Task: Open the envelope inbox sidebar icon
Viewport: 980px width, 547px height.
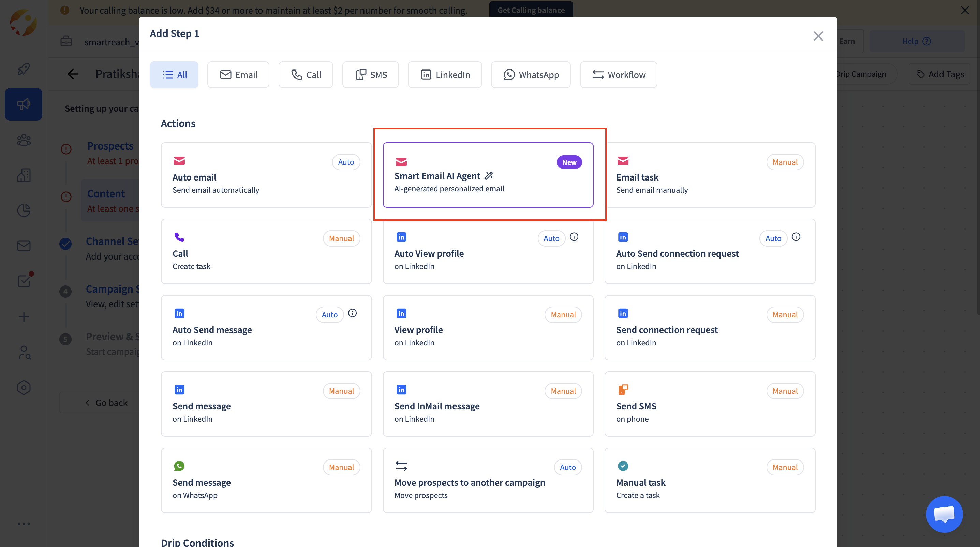Action: pyautogui.click(x=24, y=246)
